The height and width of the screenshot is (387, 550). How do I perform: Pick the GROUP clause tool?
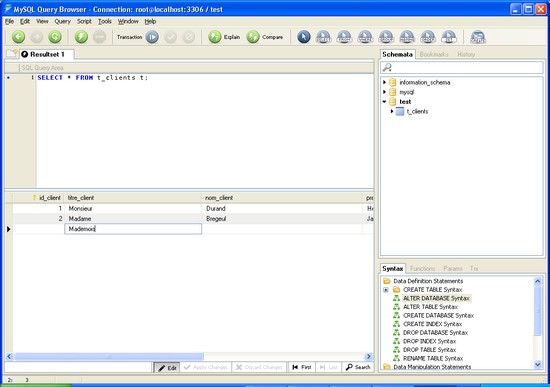click(x=386, y=37)
